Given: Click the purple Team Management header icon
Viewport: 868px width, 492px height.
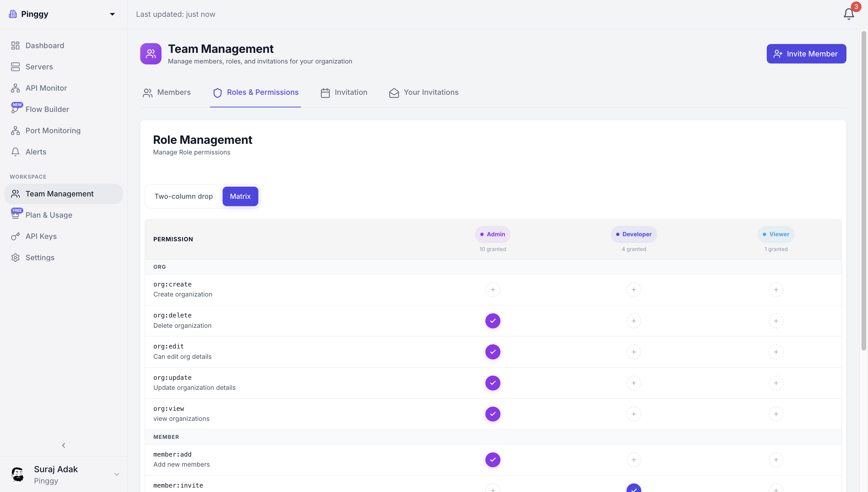Looking at the screenshot, I should (151, 54).
